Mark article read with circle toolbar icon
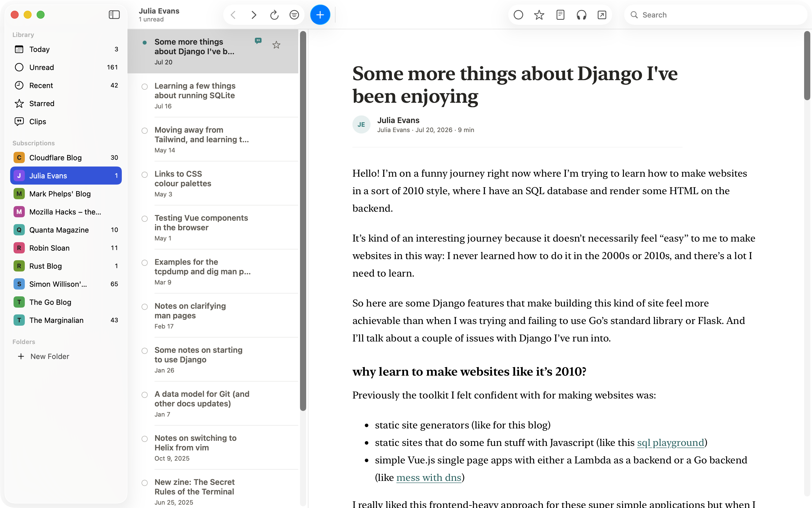812x508 pixels. [x=518, y=15]
